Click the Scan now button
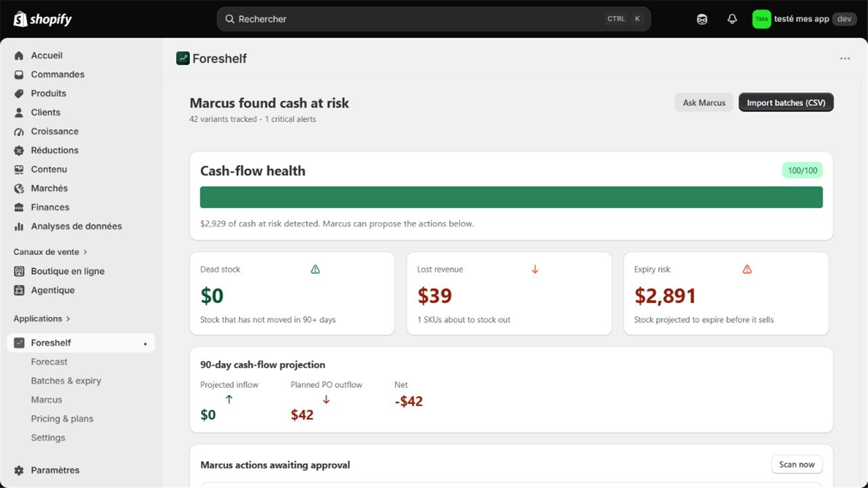The height and width of the screenshot is (488, 868). tap(797, 464)
